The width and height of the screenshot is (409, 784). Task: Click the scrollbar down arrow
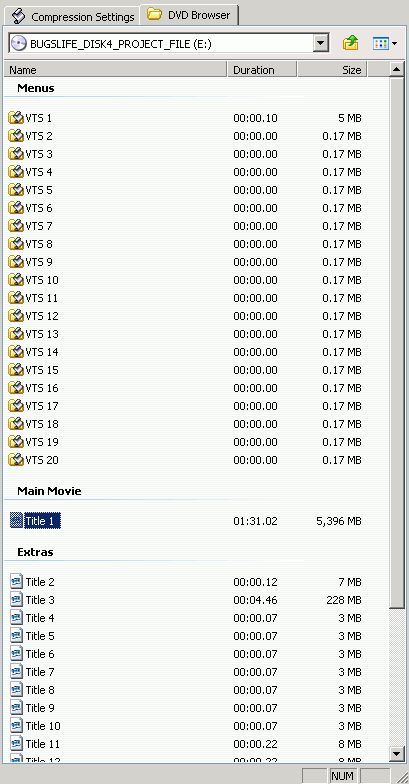click(396, 753)
